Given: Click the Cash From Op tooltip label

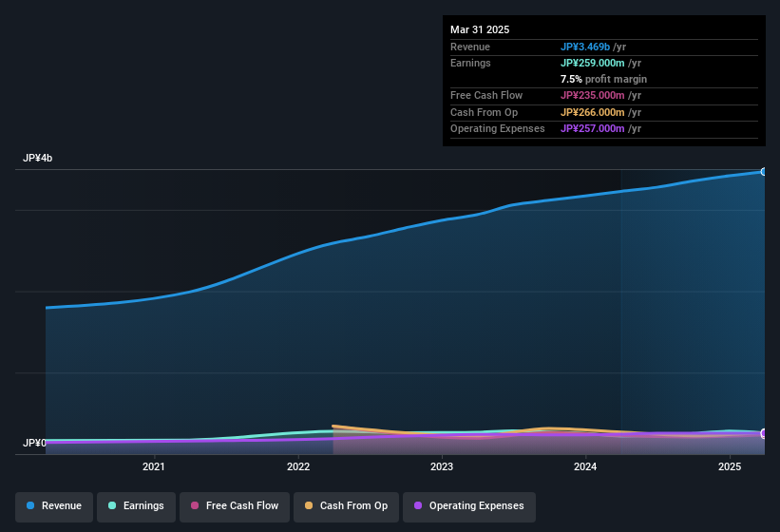Looking at the screenshot, I should click(484, 112).
